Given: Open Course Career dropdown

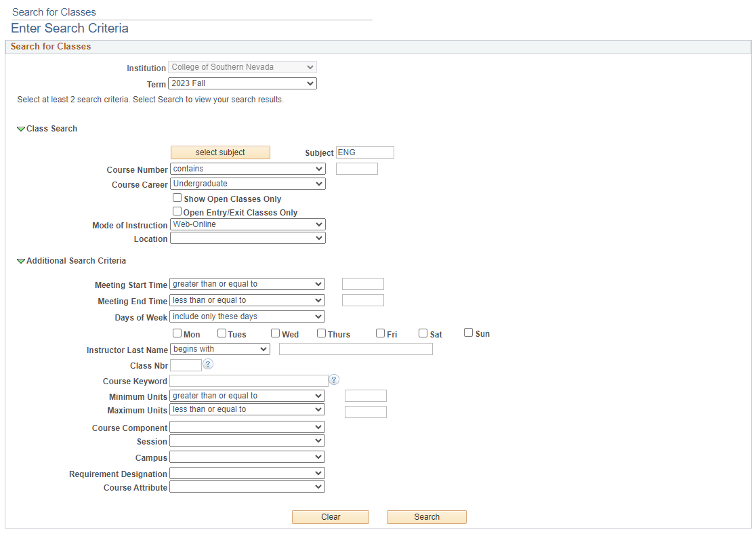Looking at the screenshot, I should pyautogui.click(x=248, y=184).
